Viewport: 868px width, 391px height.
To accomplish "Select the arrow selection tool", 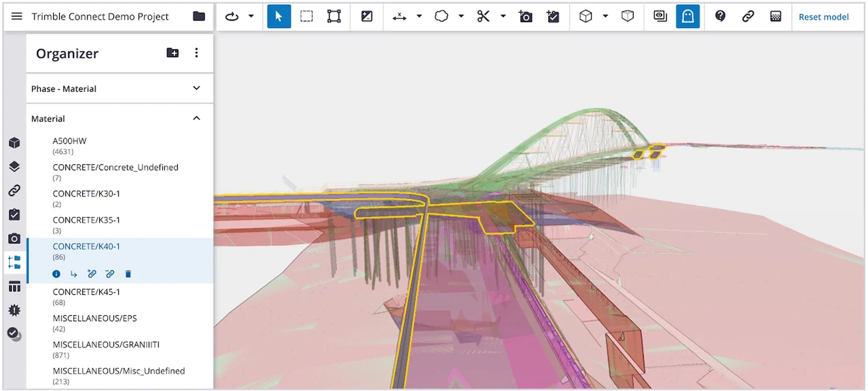I will pos(278,16).
